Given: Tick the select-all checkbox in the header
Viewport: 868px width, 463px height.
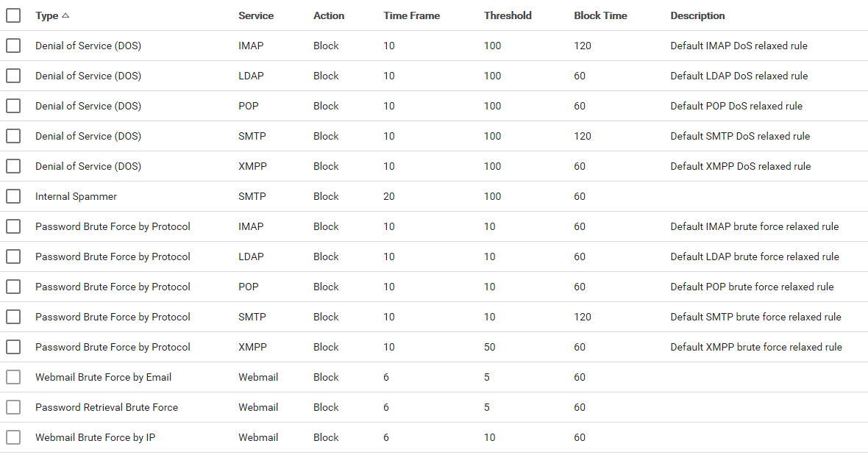Looking at the screenshot, I should [x=13, y=15].
